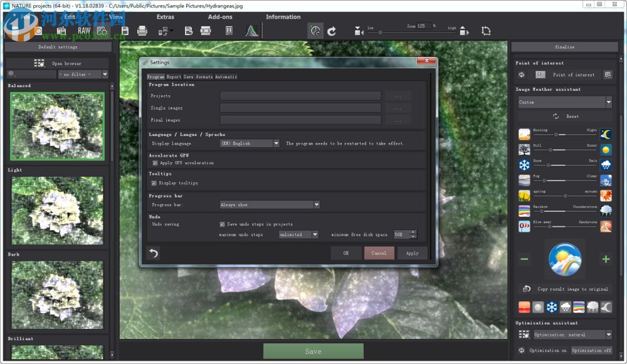Click the Cancel button in Settings
This screenshot has height=364, width=627.
379,253
